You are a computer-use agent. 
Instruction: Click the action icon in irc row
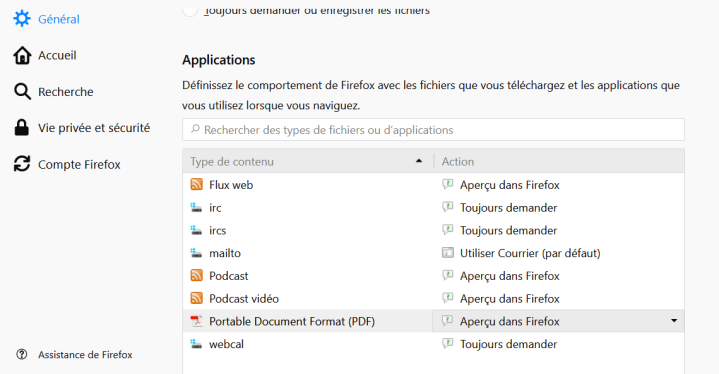click(x=448, y=207)
